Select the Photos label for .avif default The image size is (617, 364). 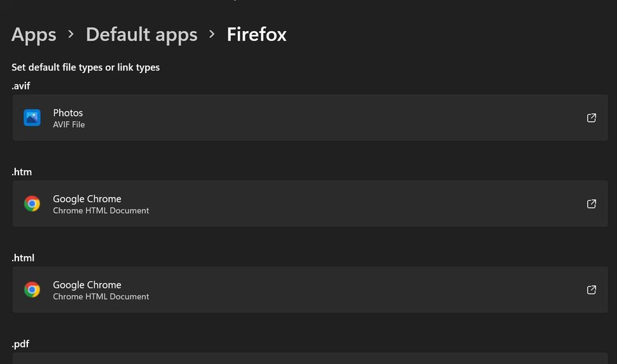click(68, 113)
